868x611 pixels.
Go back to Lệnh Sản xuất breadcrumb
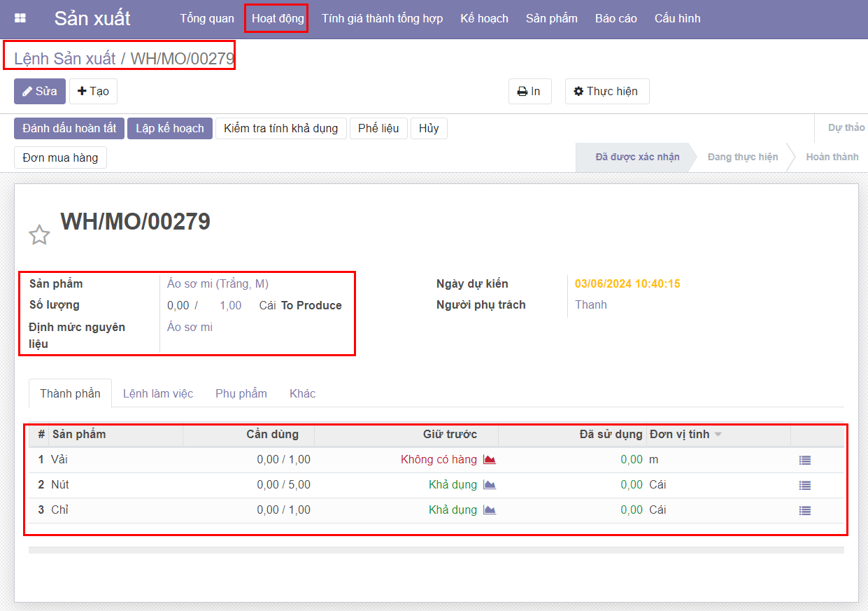click(64, 59)
